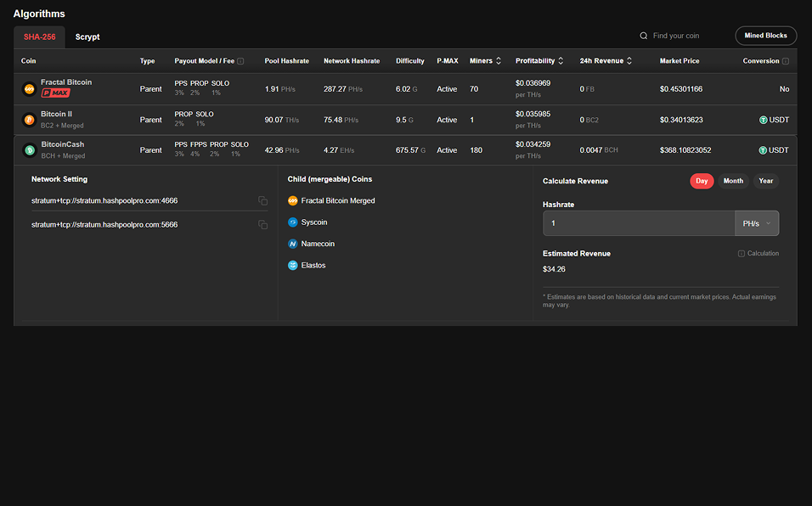This screenshot has width=812, height=506.
Task: Click the P MAX badge under Fractal Bitcoin
Action: (x=56, y=93)
